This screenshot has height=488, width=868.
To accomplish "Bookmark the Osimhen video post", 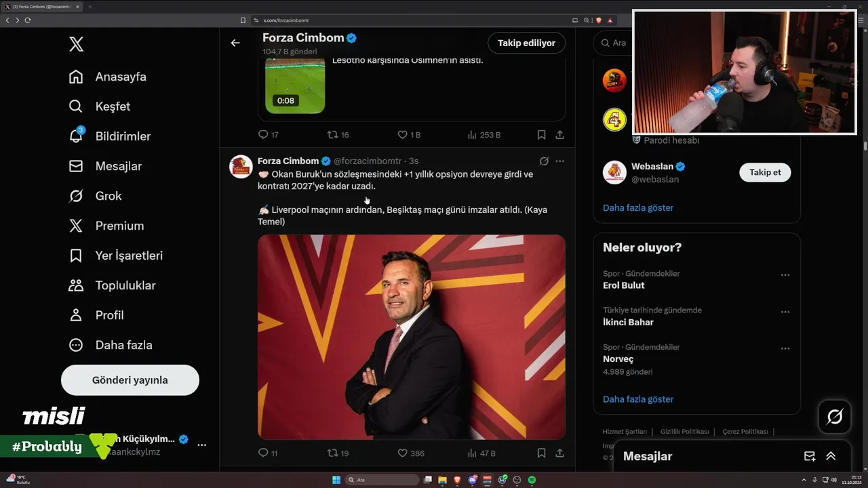I will 541,135.
